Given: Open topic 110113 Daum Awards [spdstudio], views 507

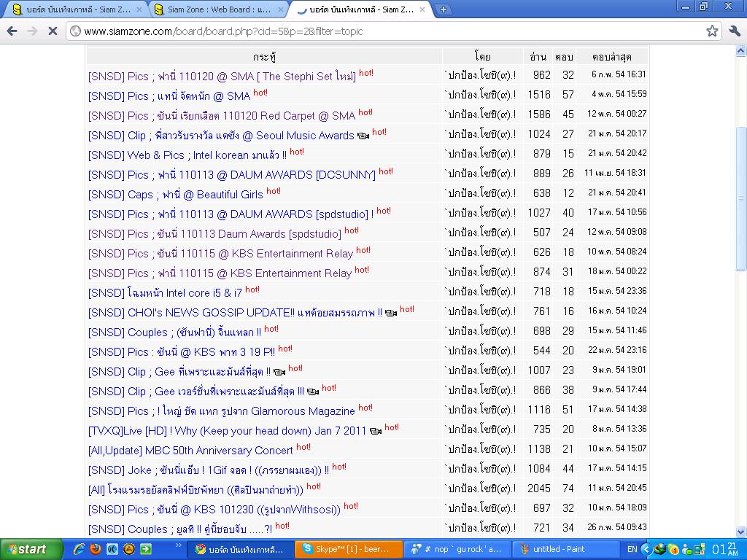Looking at the screenshot, I should [x=215, y=234].
